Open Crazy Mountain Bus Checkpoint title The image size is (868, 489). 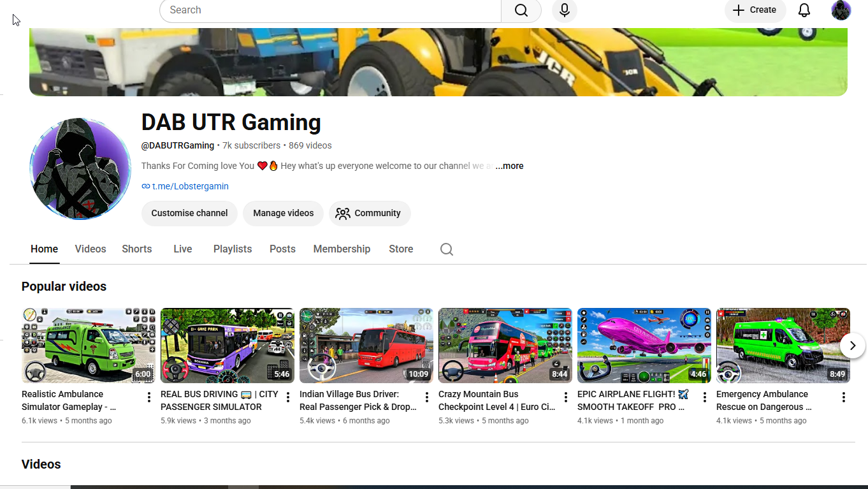coord(496,400)
